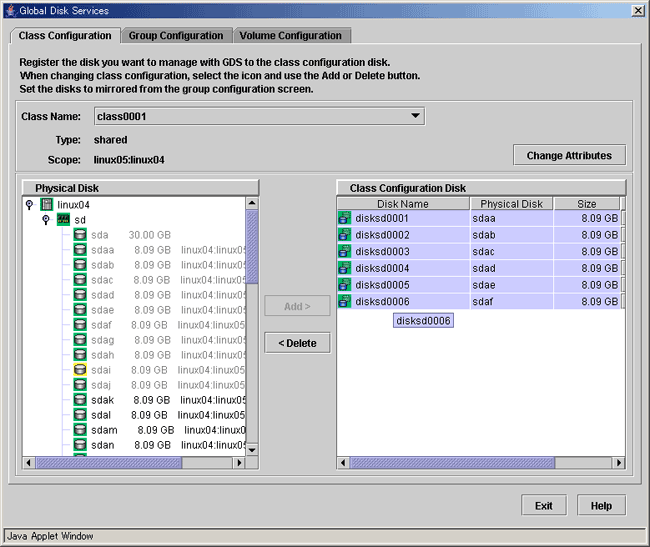The image size is (650, 547).
Task: Select the disksd0003 row name
Action: click(382, 251)
